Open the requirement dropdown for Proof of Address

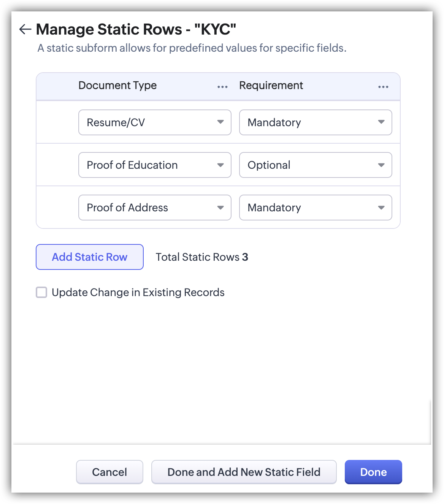316,208
